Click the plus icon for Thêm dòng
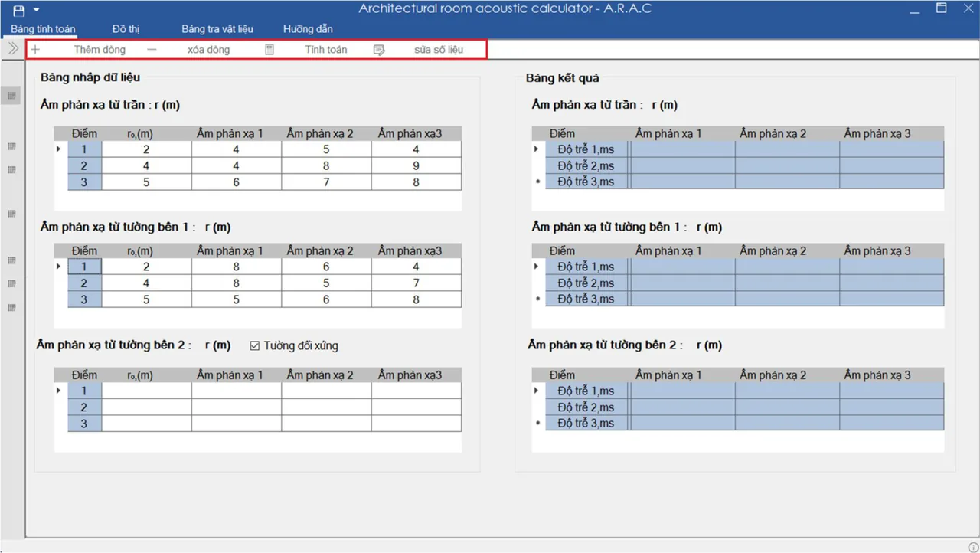The width and height of the screenshot is (980, 553). point(35,49)
